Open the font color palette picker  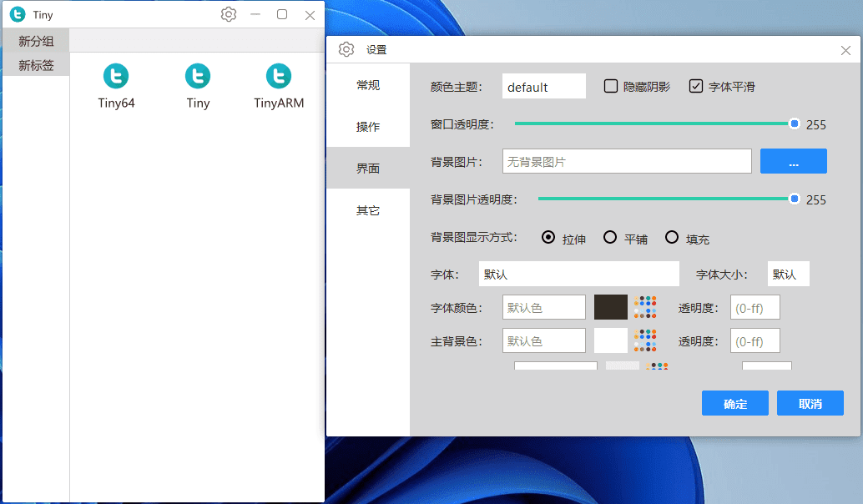646,307
